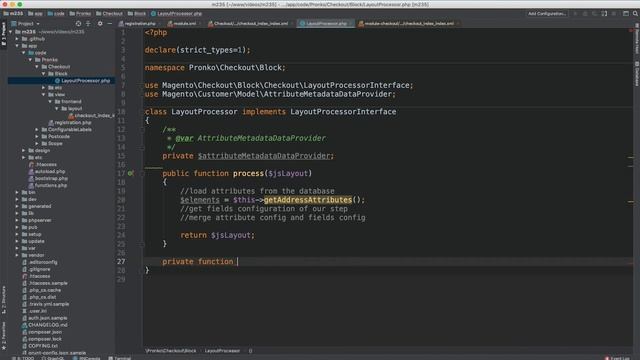The image size is (640, 360).
Task: Select CHANGELOG.md in project tree
Action: [48, 325]
